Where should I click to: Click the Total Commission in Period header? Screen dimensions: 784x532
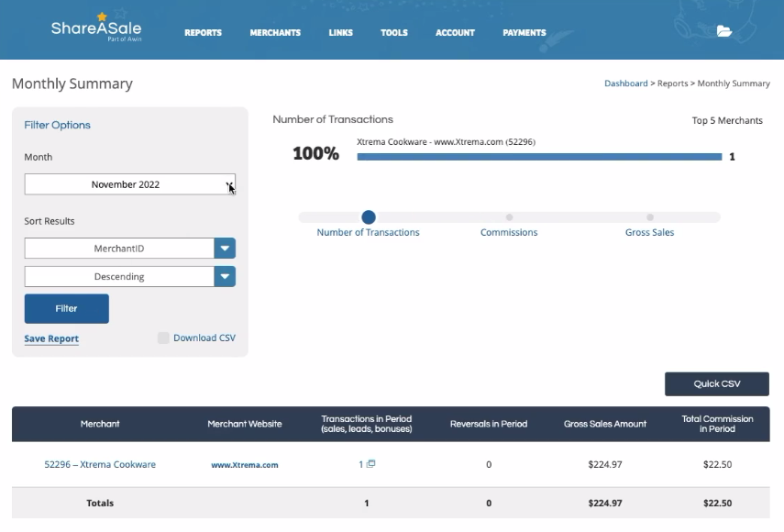pos(717,424)
